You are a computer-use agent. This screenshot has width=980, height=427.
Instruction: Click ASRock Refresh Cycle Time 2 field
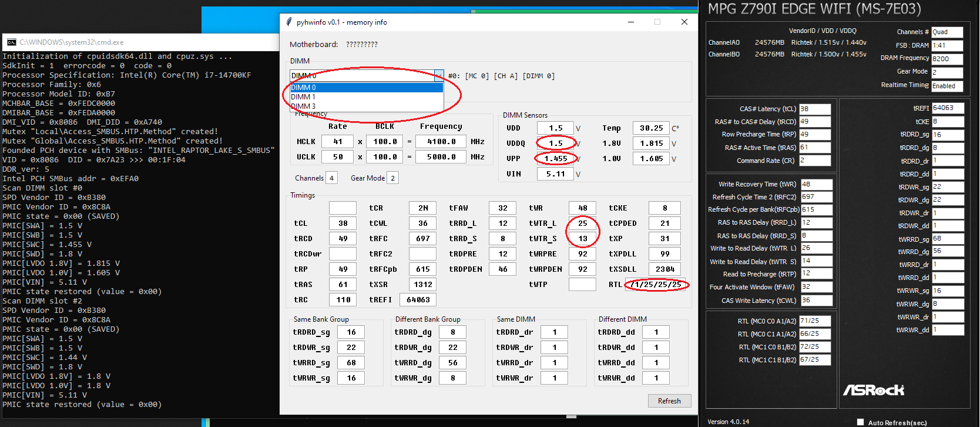coord(817,197)
